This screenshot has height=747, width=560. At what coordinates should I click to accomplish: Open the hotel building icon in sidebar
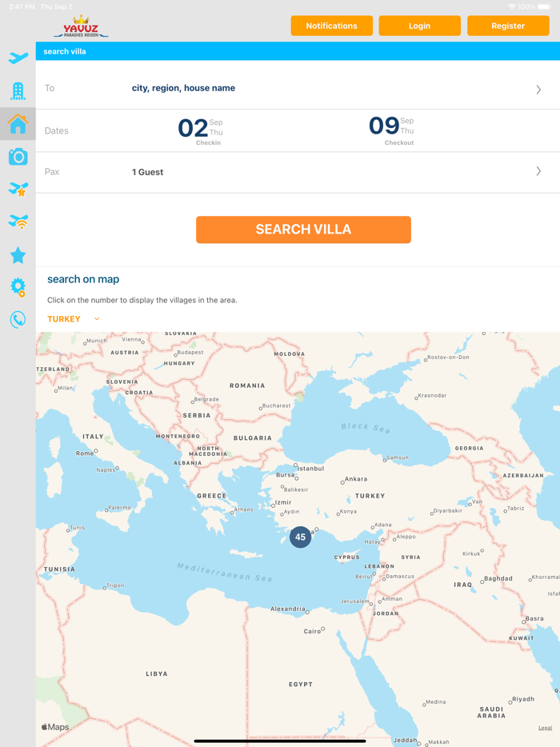pos(18,91)
